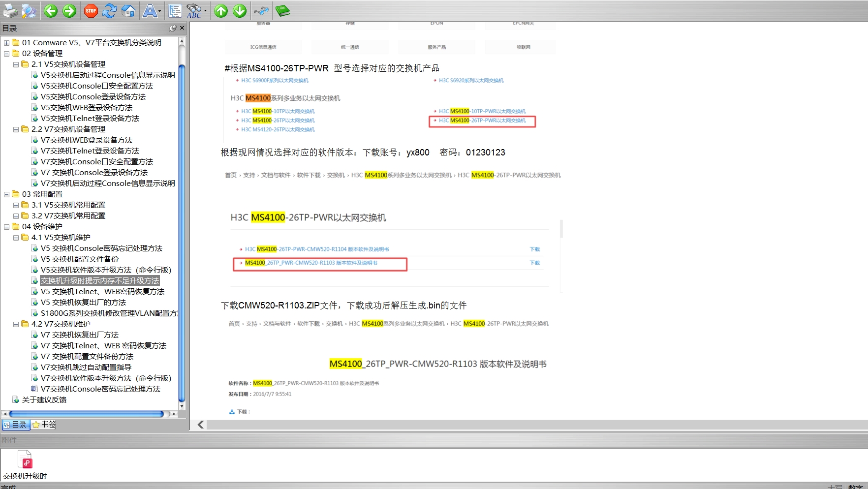868x489 pixels.
Task: Switch to the 书签 tab
Action: [x=44, y=425]
